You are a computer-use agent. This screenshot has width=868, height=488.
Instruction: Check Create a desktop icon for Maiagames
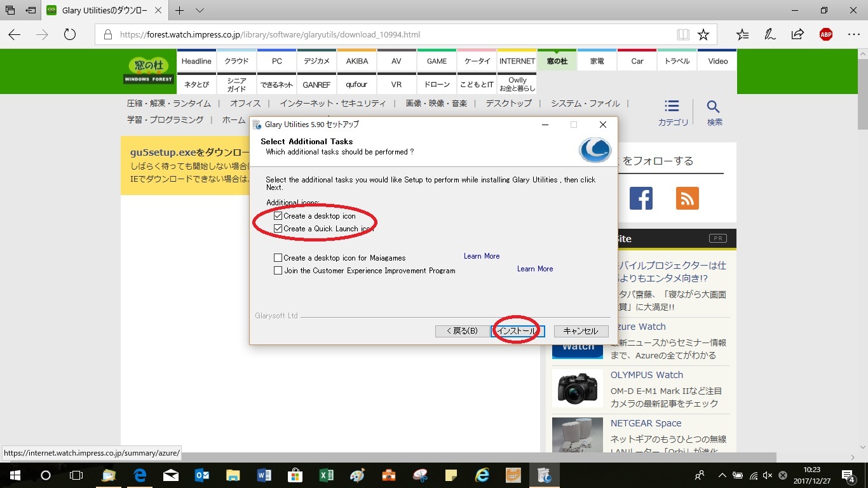click(278, 258)
